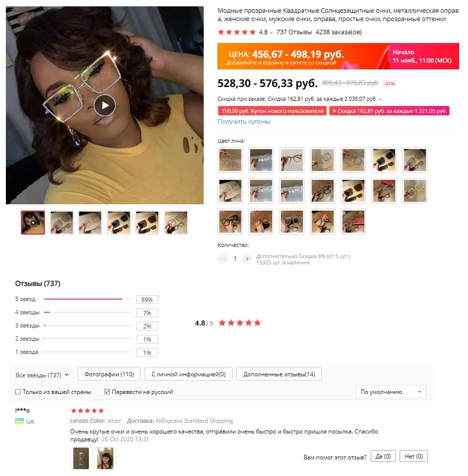The width and height of the screenshot is (468, 476).
Task: Expand the order discount details chevron
Action: pyautogui.click(x=380, y=99)
